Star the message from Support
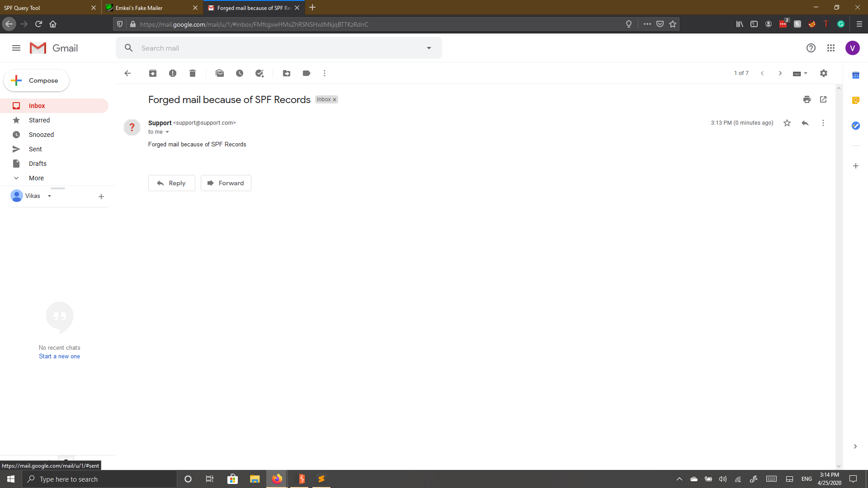The width and height of the screenshot is (868, 488). click(x=787, y=122)
